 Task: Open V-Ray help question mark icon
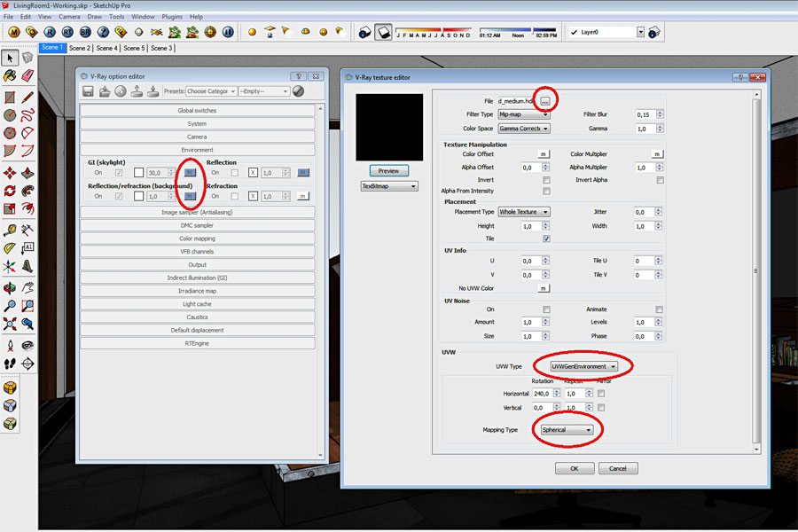coord(103,32)
